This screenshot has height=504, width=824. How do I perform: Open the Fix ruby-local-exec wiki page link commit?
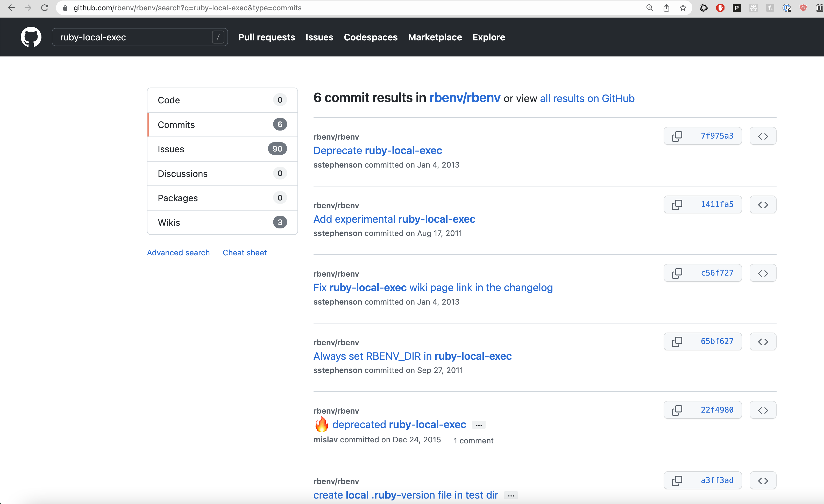tap(433, 287)
